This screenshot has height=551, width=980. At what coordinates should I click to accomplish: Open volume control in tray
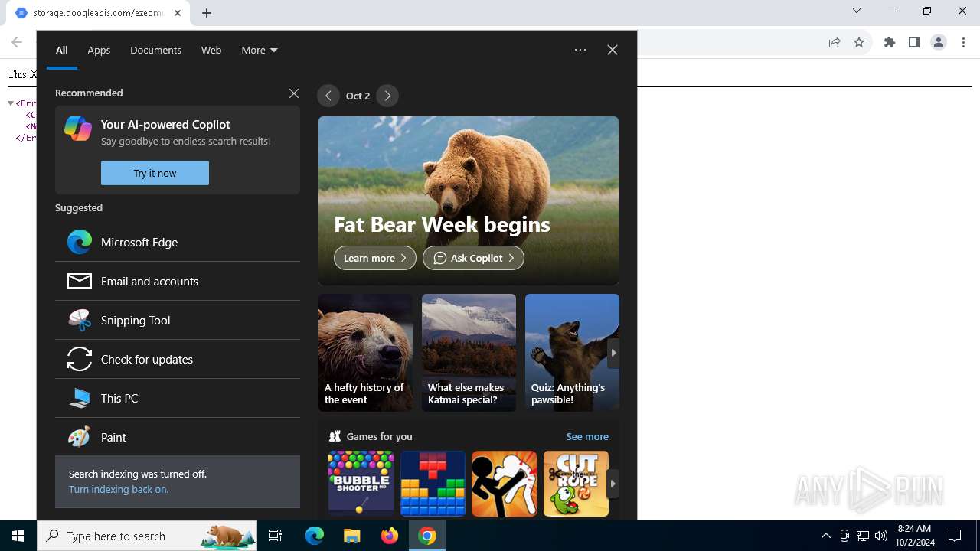(x=881, y=536)
